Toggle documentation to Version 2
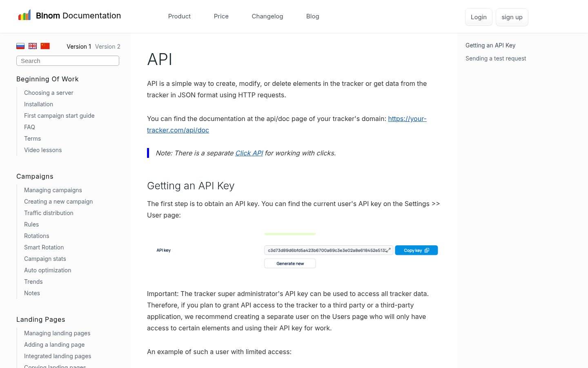 click(x=108, y=47)
